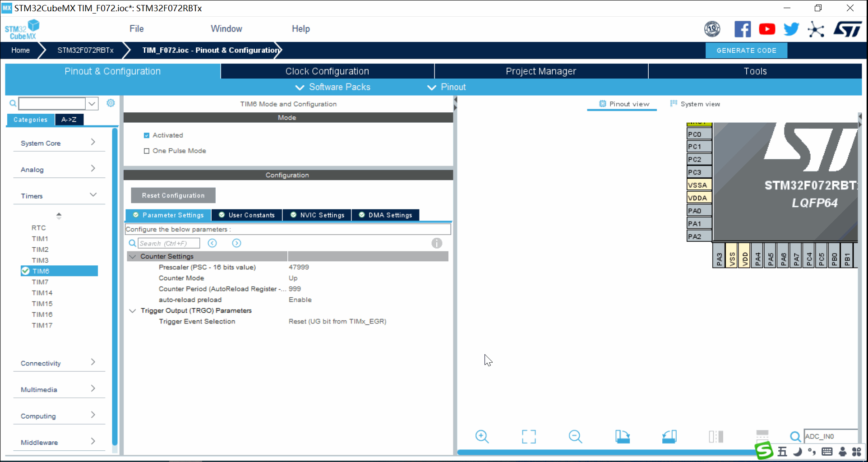Click the Reset Configuration button
The image size is (868, 462).
point(173,195)
